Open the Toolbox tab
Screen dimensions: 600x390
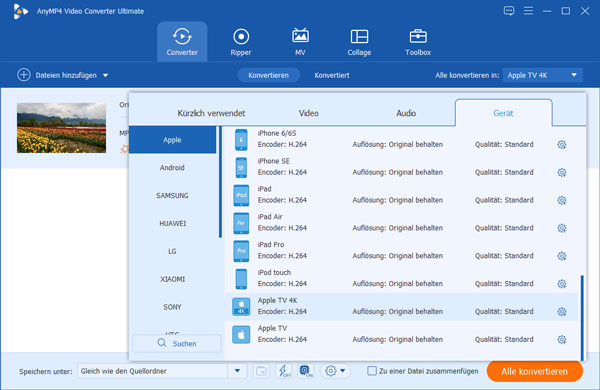(x=418, y=42)
